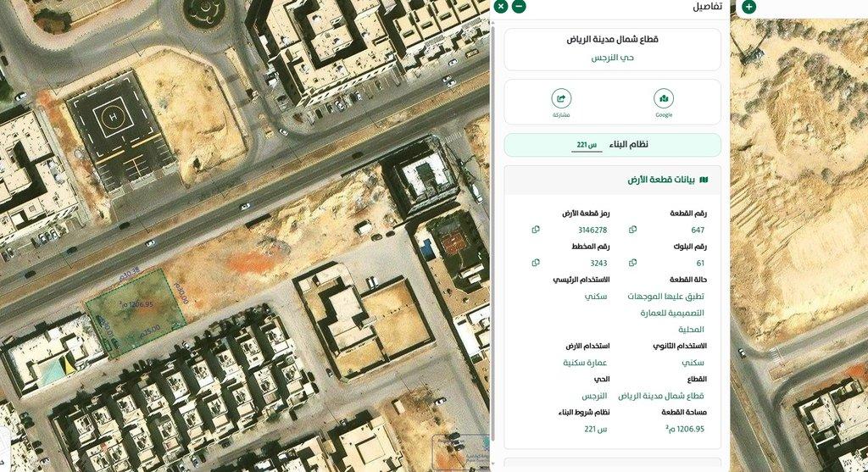Select the land use value عمارة سكنية
This screenshot has height=472, width=868.
(586, 363)
